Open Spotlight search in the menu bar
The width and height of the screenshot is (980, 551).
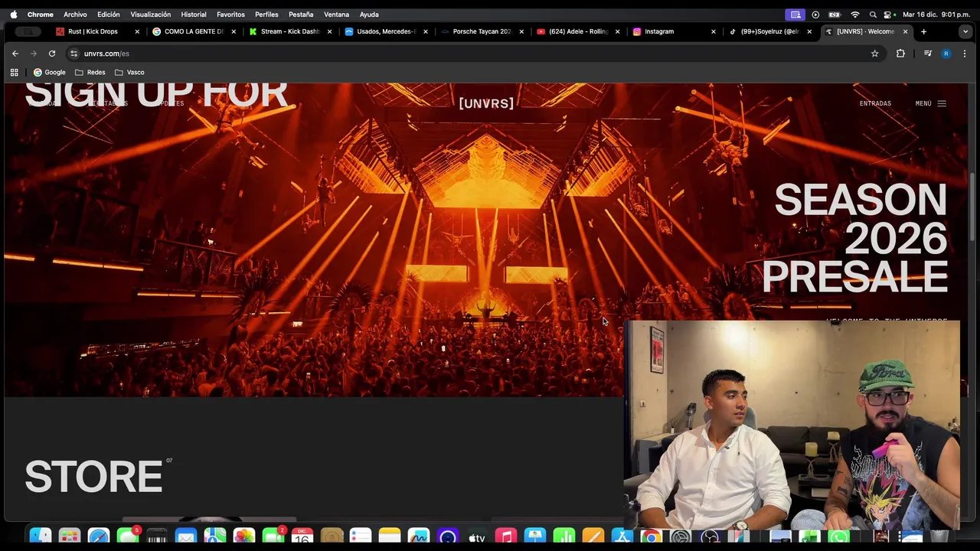[x=873, y=14]
